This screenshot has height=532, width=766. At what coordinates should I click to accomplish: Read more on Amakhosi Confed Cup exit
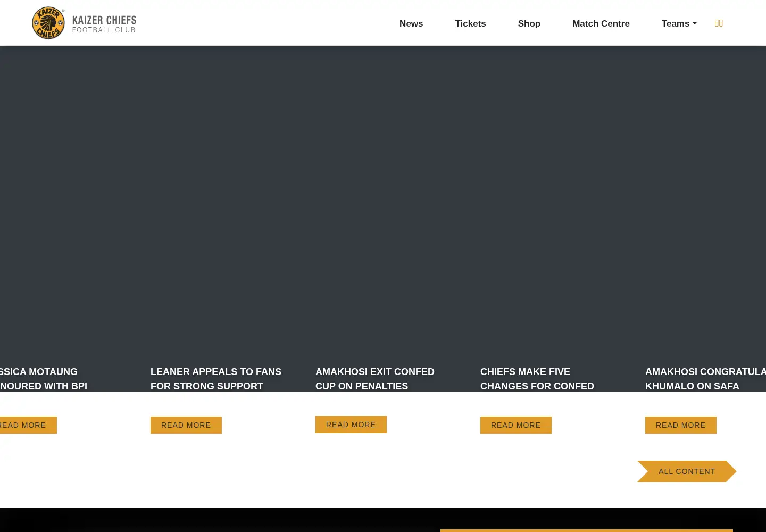(x=351, y=425)
